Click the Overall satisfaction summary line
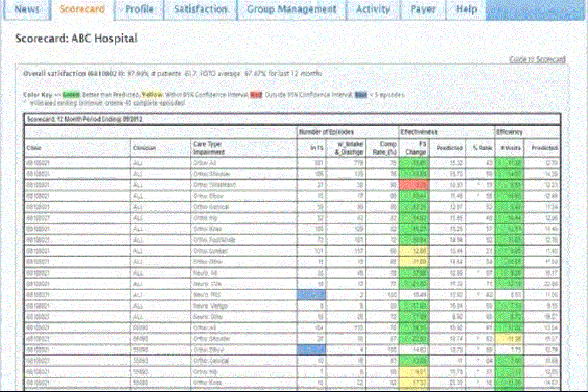588x392 pixels. (172, 74)
